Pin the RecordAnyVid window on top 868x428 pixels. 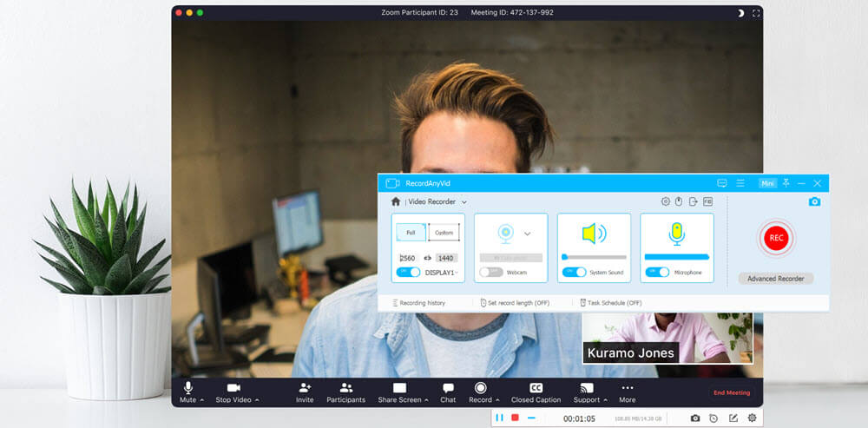786,183
